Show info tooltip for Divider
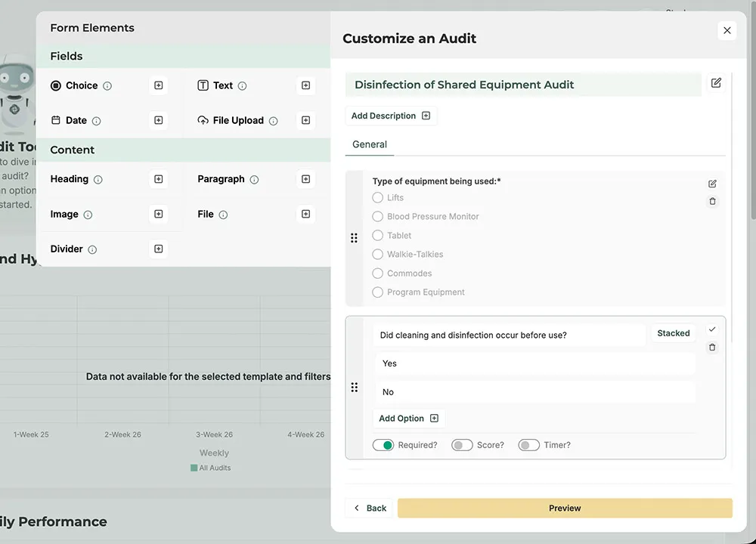This screenshot has height=544, width=756. click(92, 249)
